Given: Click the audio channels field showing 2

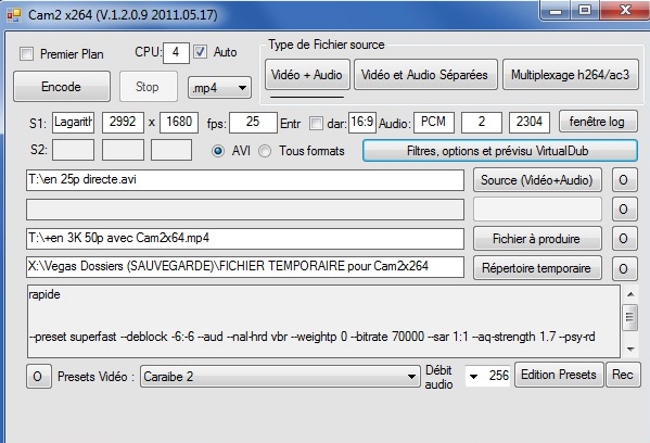Looking at the screenshot, I should [x=482, y=123].
